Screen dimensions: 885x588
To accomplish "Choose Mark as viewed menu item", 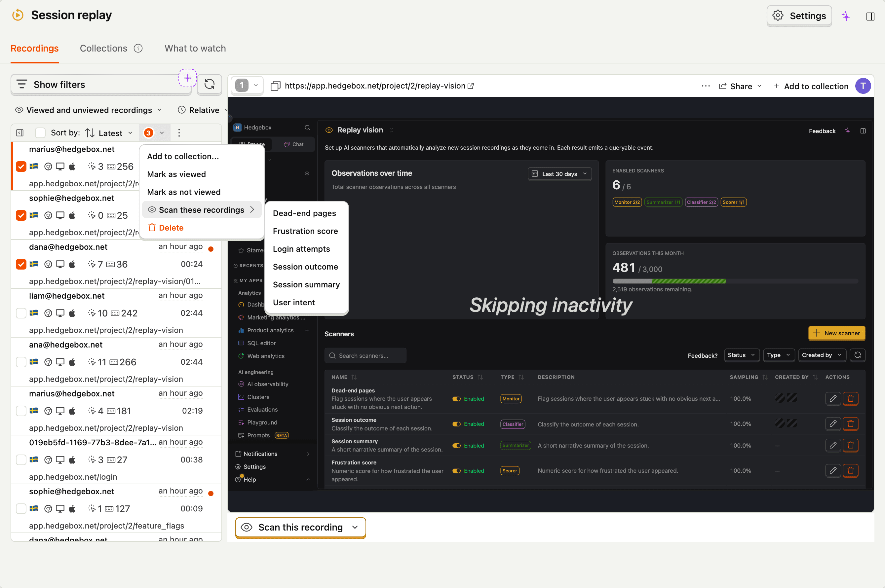I will tap(202, 174).
